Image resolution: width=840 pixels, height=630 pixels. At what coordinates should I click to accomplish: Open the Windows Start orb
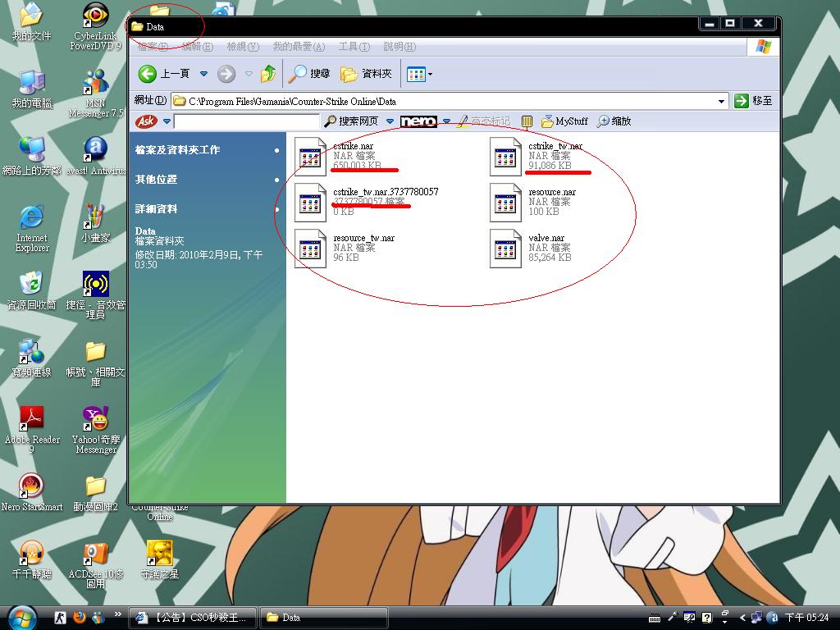tap(22, 617)
